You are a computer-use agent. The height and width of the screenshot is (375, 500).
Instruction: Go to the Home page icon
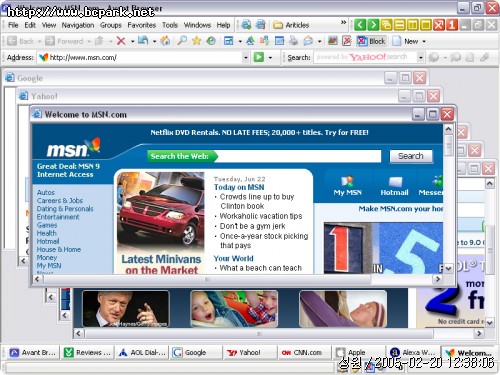[165, 41]
